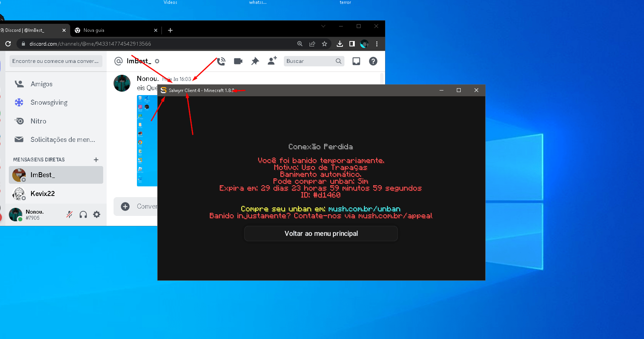644x339 pixels.
Task: Toggle microphone mute in Discord
Action: (69, 214)
